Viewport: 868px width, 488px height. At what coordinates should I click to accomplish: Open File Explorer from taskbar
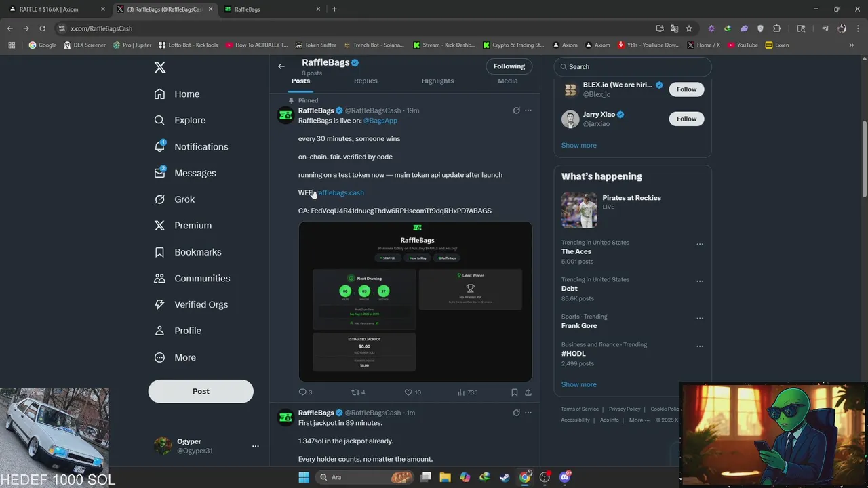click(x=446, y=477)
